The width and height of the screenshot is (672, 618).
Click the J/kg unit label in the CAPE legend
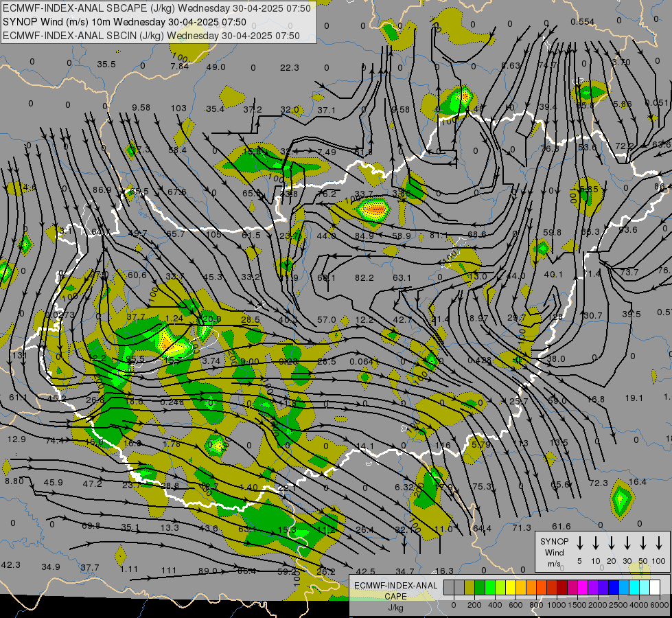pyautogui.click(x=395, y=608)
